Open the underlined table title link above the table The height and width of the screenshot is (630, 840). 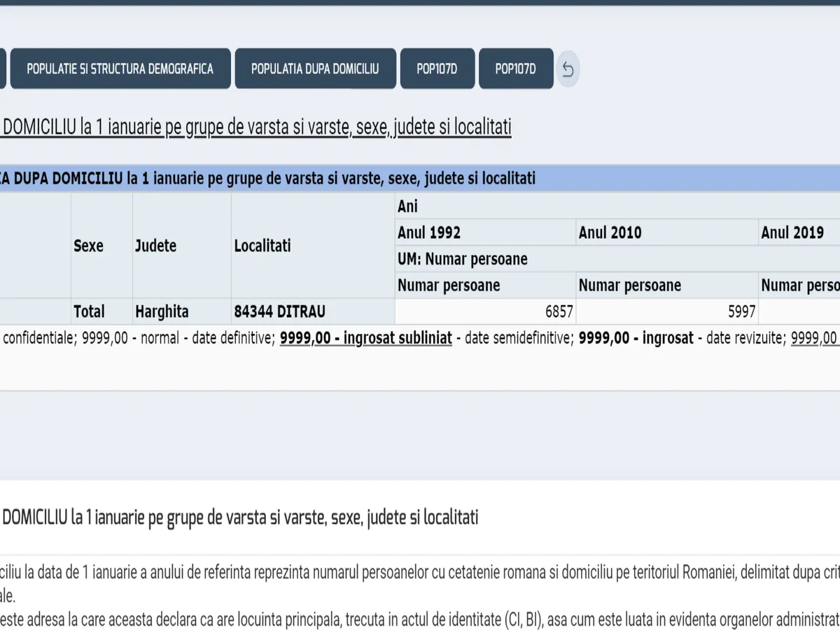click(x=257, y=127)
